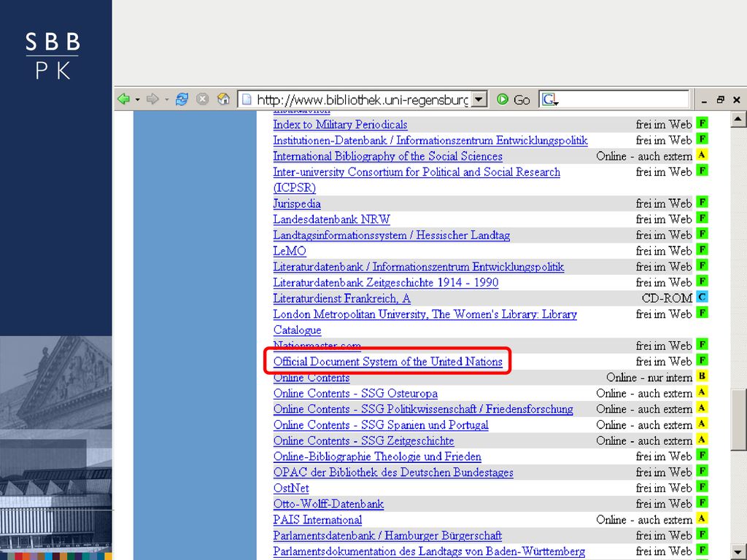Open the forward button history dropdown arrow
The image size is (747, 560).
[166, 99]
